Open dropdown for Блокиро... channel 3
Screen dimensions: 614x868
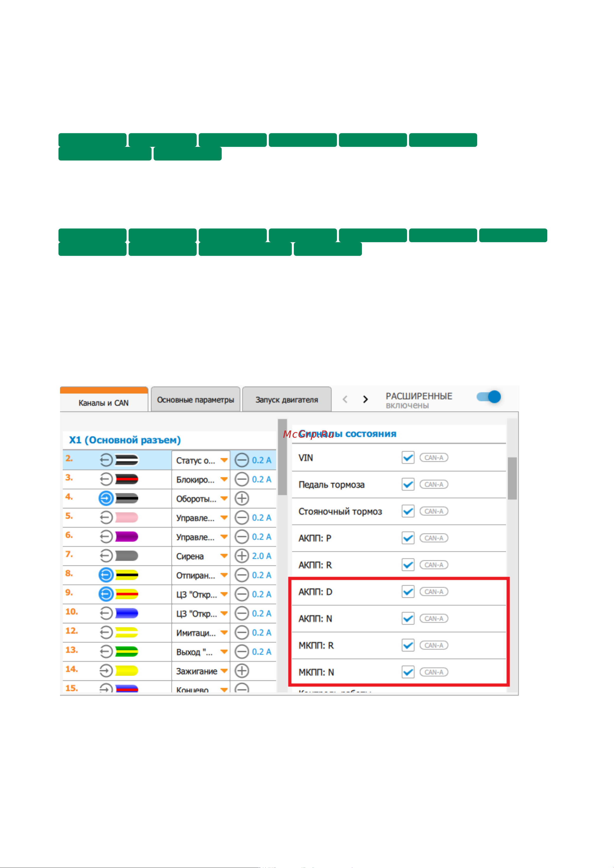[x=224, y=479]
